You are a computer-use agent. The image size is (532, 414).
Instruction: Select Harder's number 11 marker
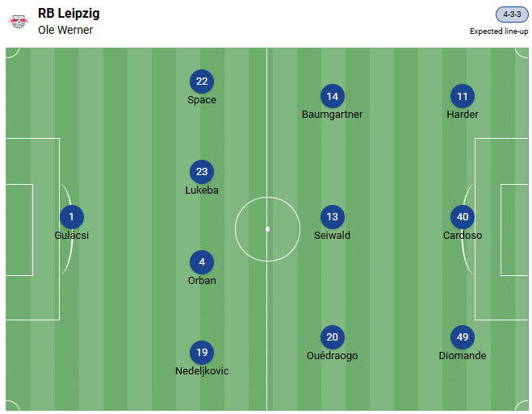click(x=463, y=97)
